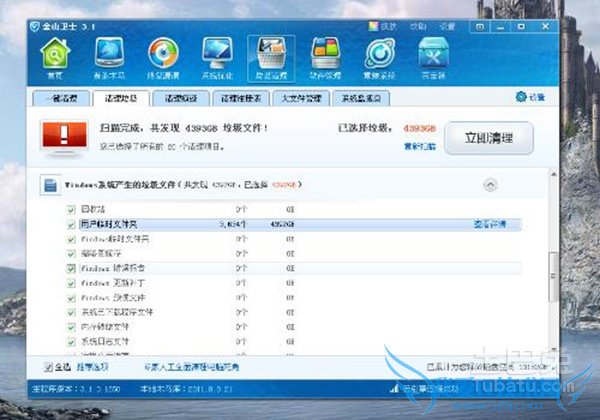
Task: Click the blue file icon beside the Windows junk header
Action: point(51,185)
